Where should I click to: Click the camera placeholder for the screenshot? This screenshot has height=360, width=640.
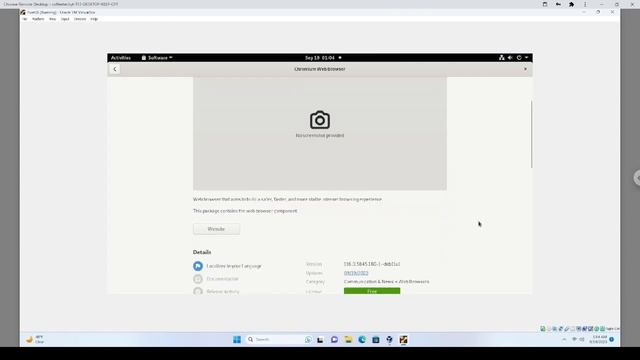point(320,120)
